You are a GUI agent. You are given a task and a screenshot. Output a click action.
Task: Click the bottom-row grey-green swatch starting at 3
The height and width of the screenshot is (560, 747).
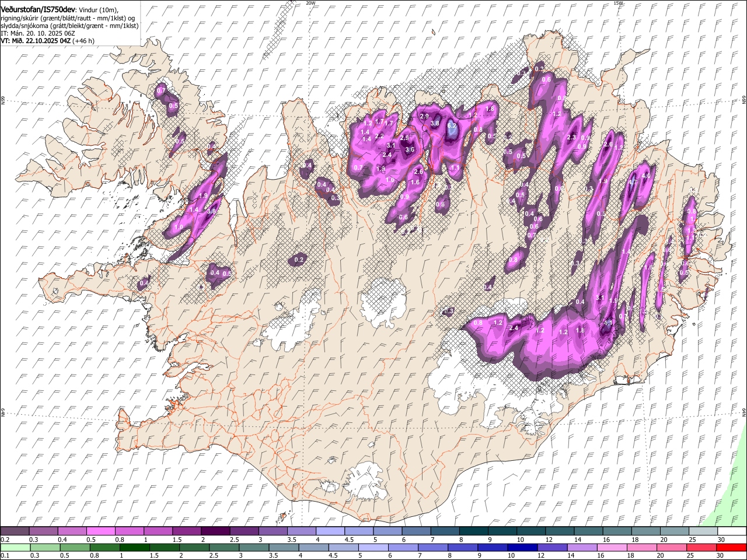254,547
